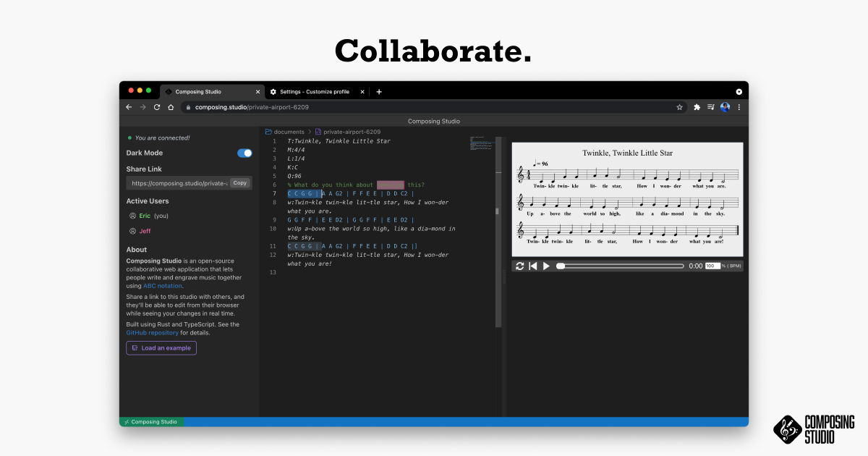Copy the share link
This screenshot has height=456, width=868.
point(240,182)
